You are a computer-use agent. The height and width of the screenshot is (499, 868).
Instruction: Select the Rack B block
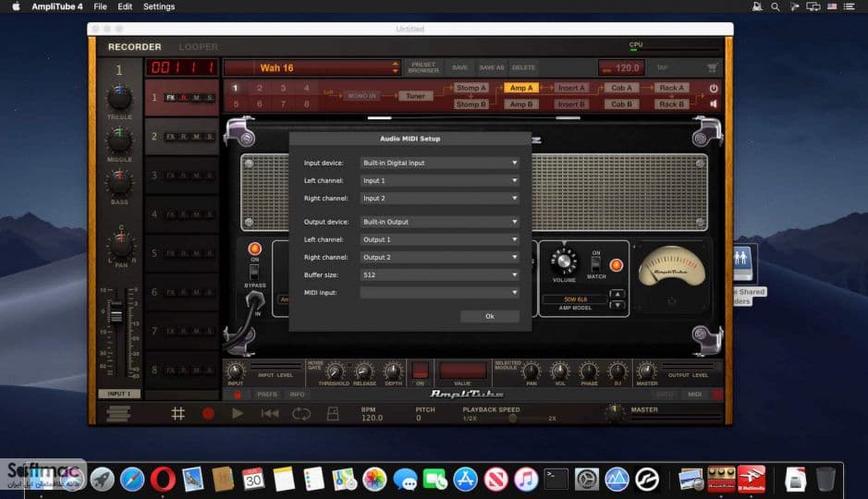click(671, 104)
